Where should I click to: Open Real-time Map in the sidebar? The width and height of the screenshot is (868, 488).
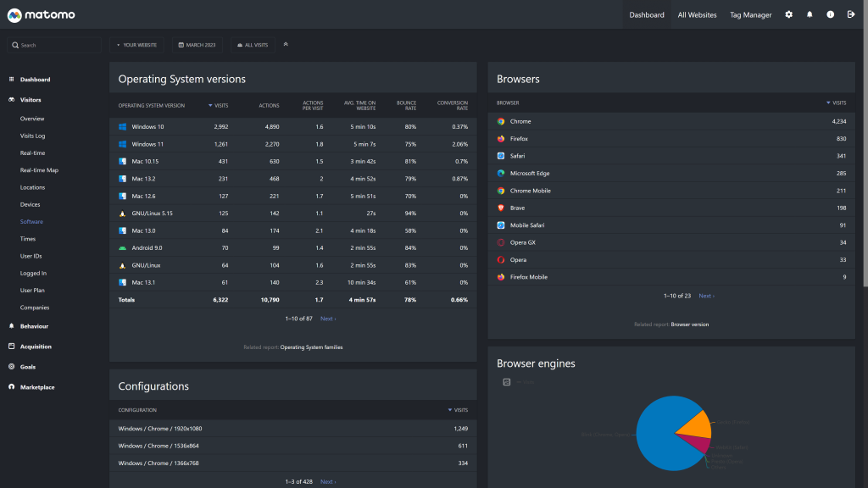point(39,170)
